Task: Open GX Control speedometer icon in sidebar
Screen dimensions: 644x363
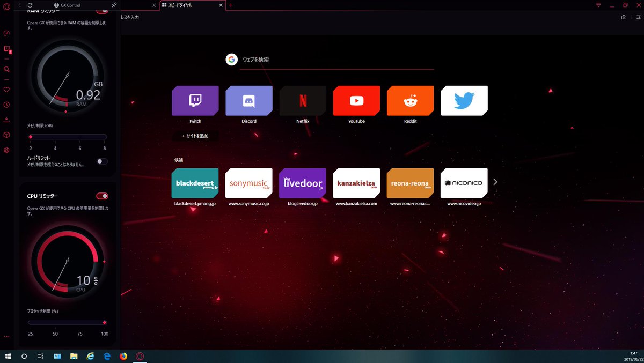Action: pos(6,33)
